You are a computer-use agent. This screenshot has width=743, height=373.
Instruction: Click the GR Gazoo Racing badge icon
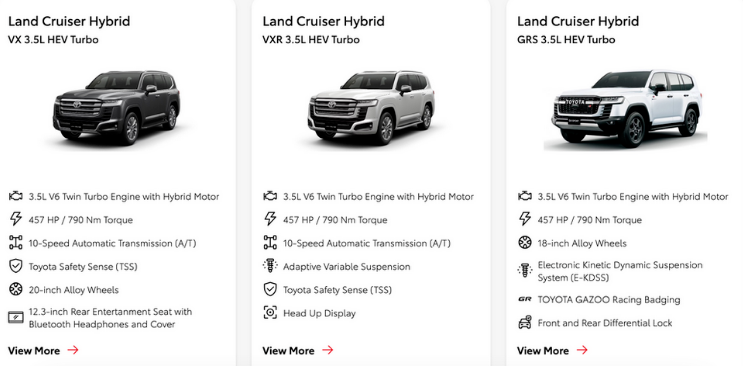pos(525,299)
